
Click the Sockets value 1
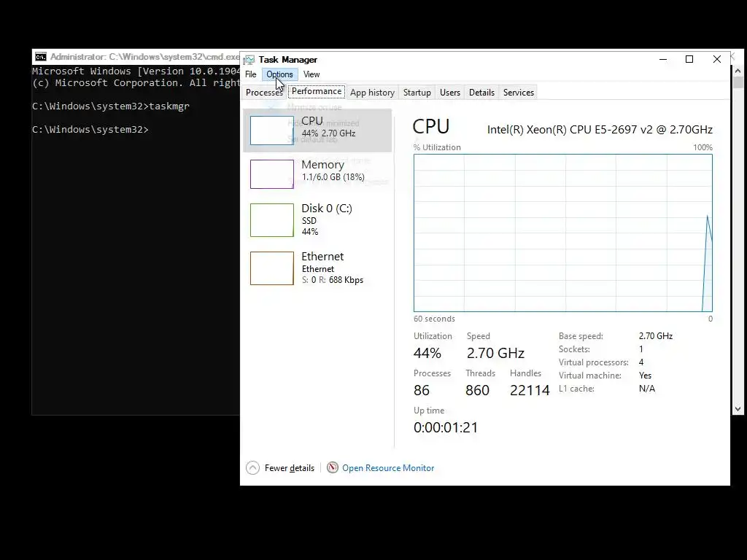tap(641, 349)
